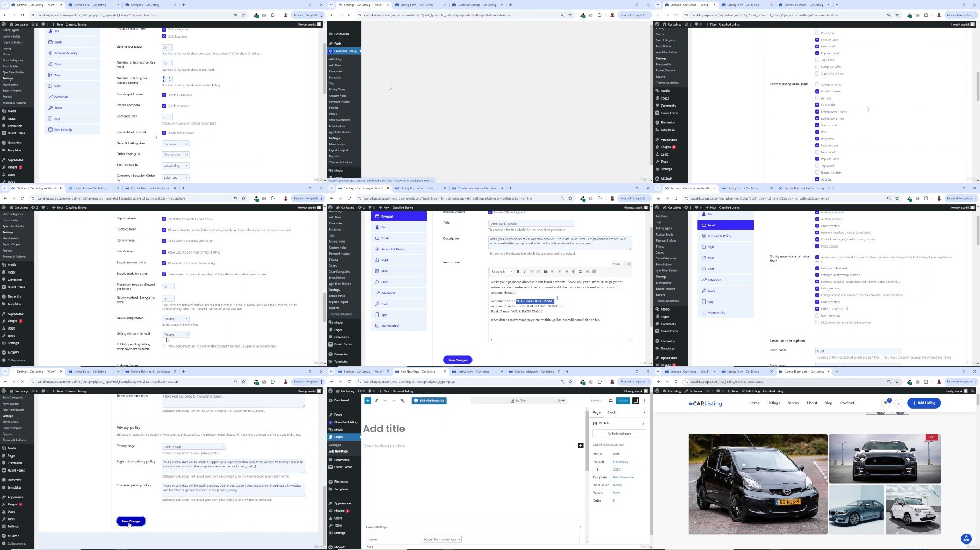Viewport: 980px width, 550px height.
Task: Click Set featured image in the page sidebar
Action: click(620, 434)
